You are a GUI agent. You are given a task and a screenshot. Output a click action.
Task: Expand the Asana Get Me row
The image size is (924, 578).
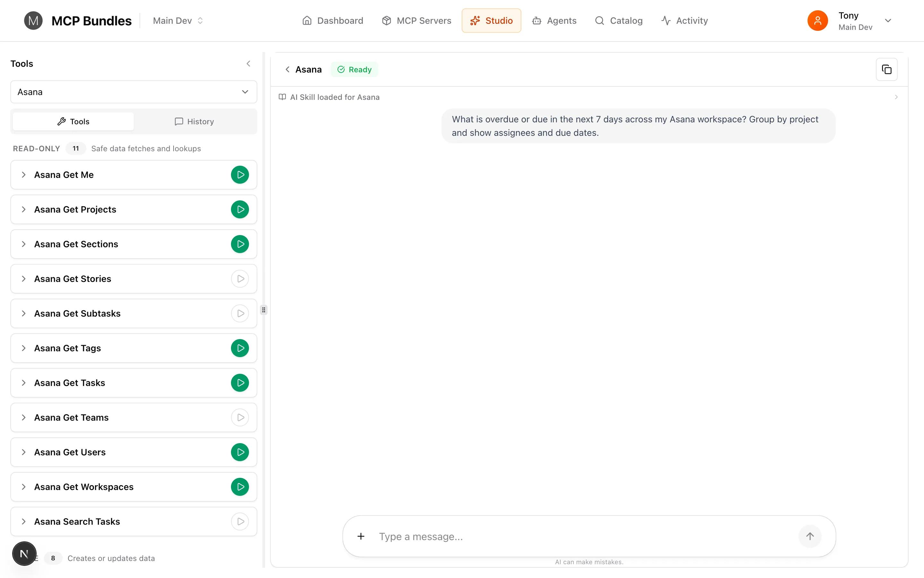[24, 175]
